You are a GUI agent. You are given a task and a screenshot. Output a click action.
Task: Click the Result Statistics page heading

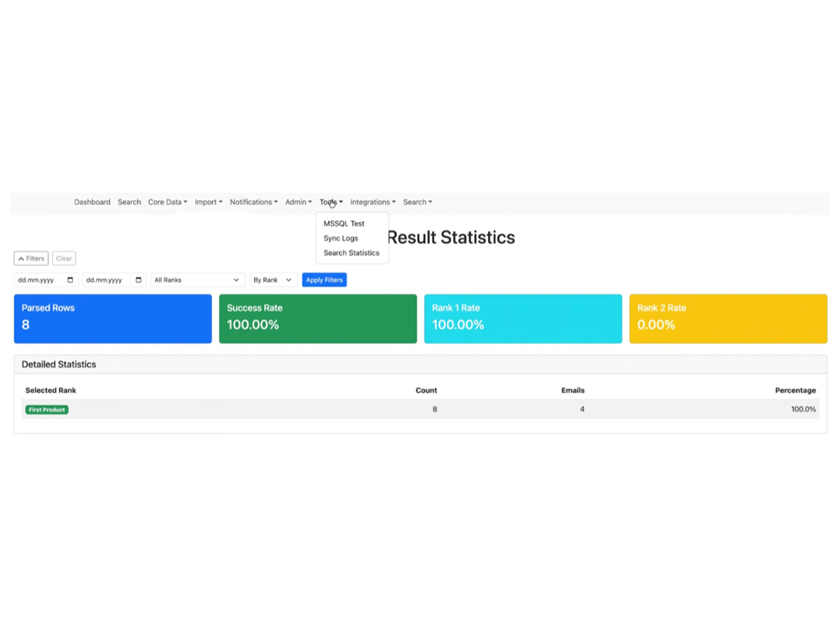coord(451,238)
